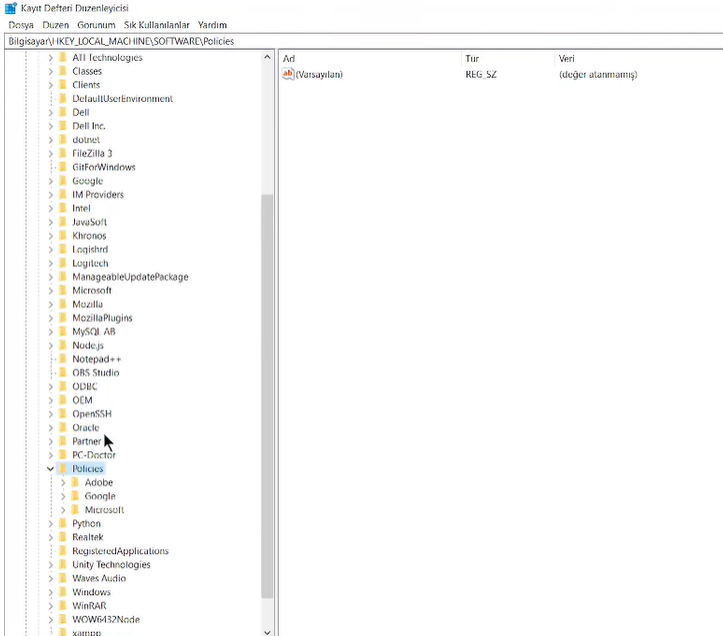Click the (Varsayılan) string value icon
The height and width of the screenshot is (636, 723).
pyautogui.click(x=288, y=74)
